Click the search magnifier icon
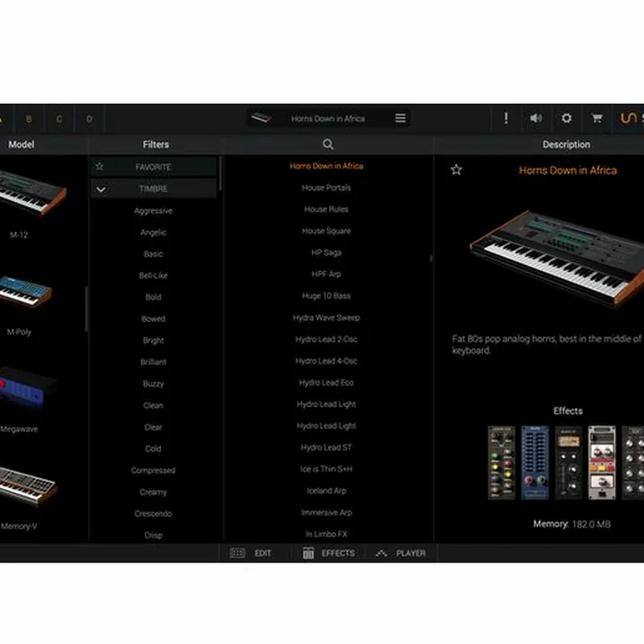 click(x=327, y=144)
